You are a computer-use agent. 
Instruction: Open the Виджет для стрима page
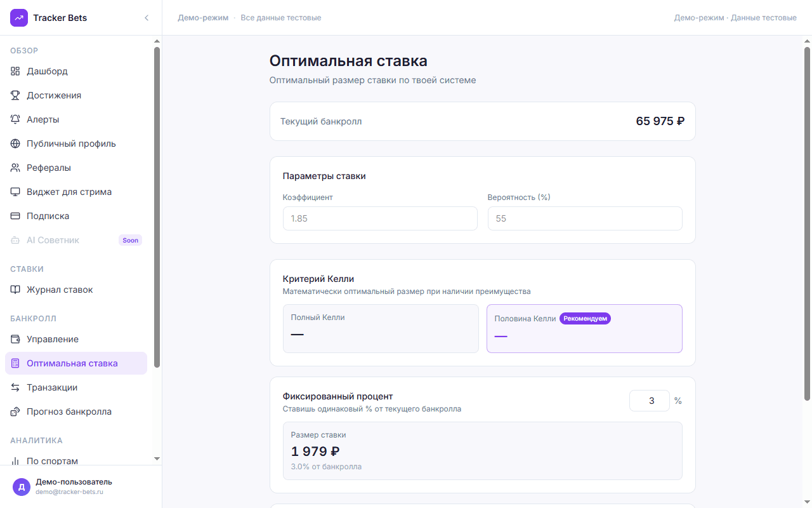pos(76,192)
